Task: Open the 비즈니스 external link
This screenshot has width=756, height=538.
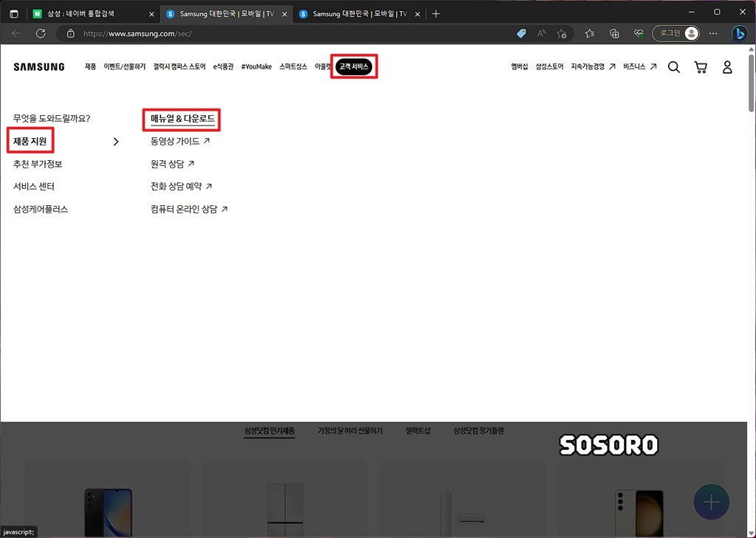Action: pyautogui.click(x=640, y=67)
